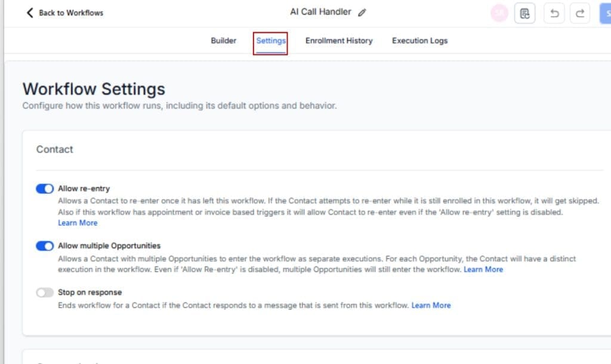Open Learn More under Allow re-entry
The height and width of the screenshot is (364, 611).
click(x=77, y=223)
